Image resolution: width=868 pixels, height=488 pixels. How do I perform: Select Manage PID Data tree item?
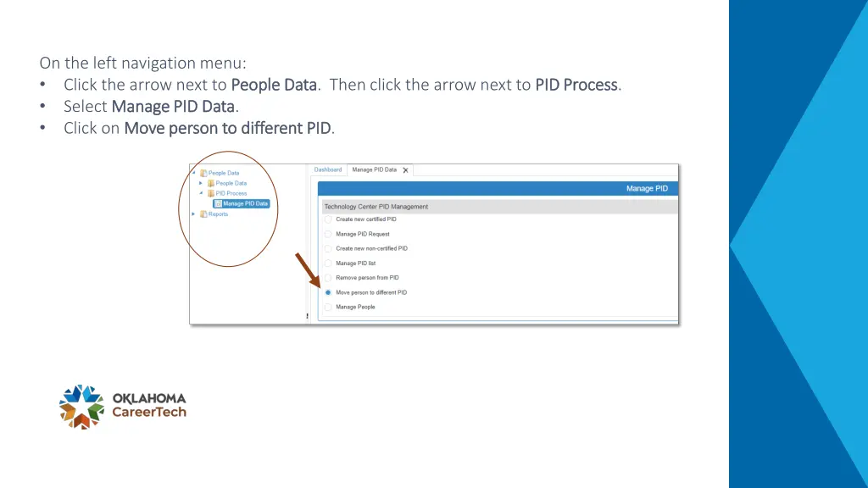click(242, 203)
